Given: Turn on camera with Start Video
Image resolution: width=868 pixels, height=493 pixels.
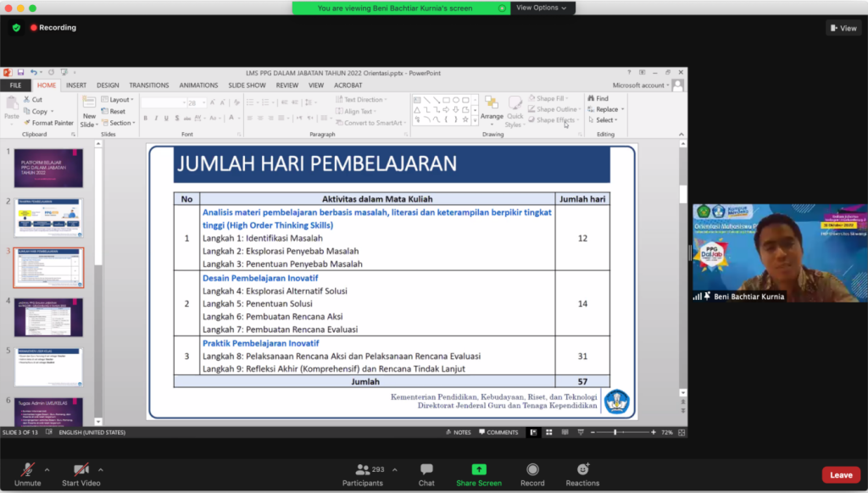Looking at the screenshot, I should [81, 469].
